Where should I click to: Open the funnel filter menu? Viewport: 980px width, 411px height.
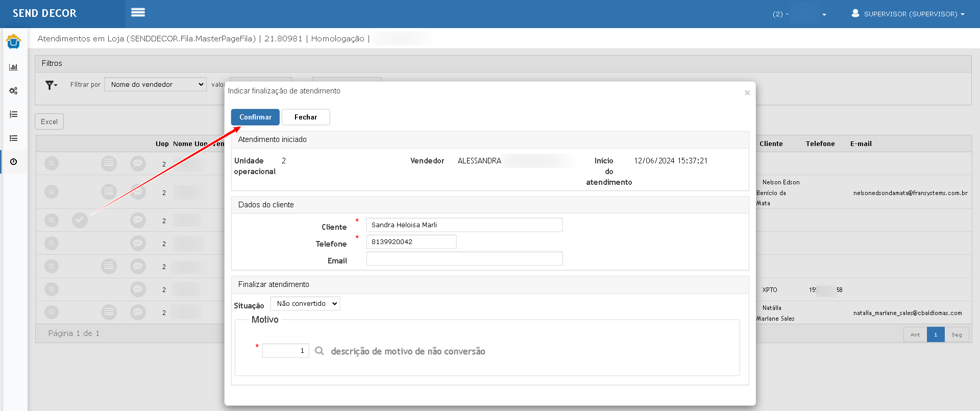[x=51, y=85]
